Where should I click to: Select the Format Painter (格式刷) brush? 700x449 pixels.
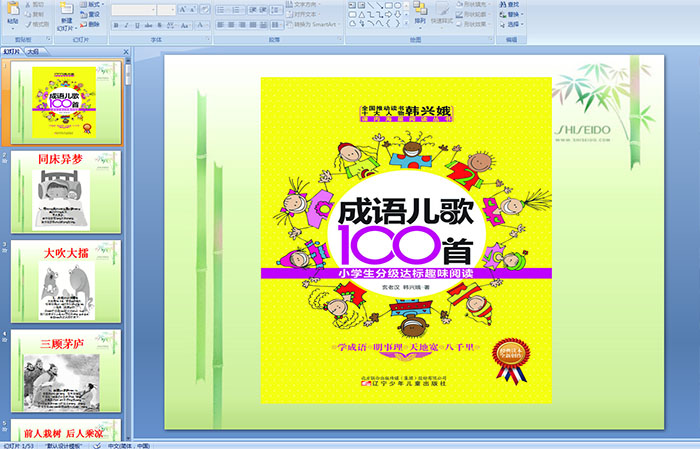(28, 24)
